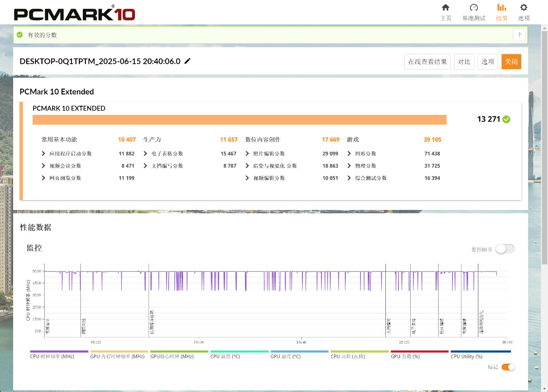Click 生产力 score 11 657
The width and height of the screenshot is (548, 392).
pos(228,139)
